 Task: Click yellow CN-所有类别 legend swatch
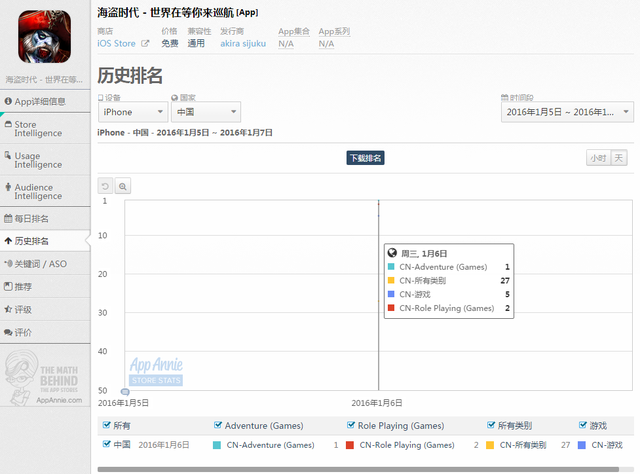[x=490, y=445]
